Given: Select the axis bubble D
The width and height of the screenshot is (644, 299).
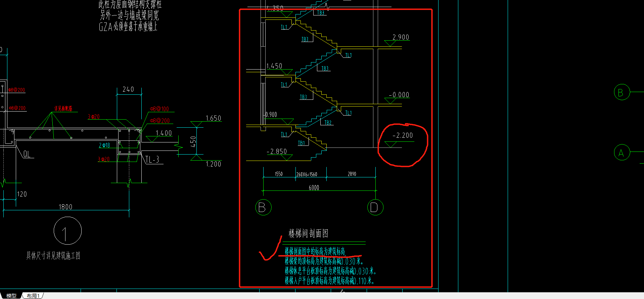Looking at the screenshot, I should 375,207.
